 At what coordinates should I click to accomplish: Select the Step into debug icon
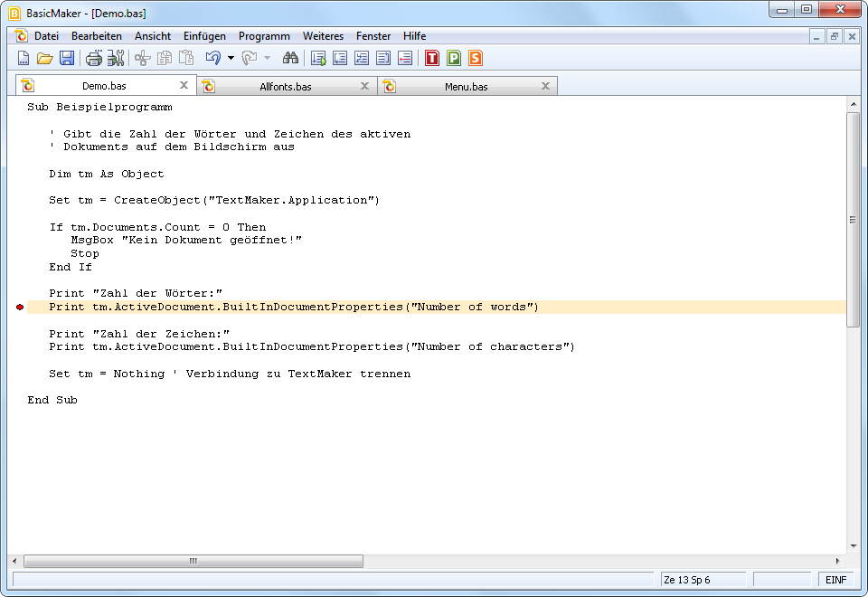click(x=339, y=58)
